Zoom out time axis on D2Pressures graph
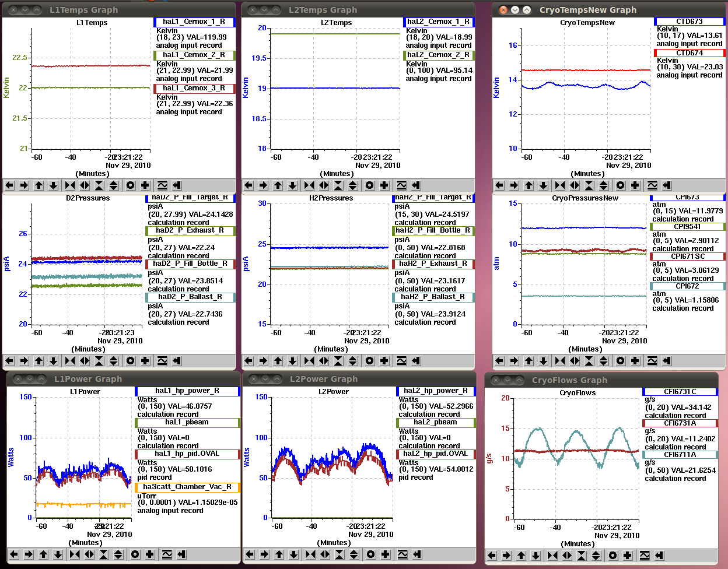Image resolution: width=728 pixels, height=569 pixels. coord(85,361)
